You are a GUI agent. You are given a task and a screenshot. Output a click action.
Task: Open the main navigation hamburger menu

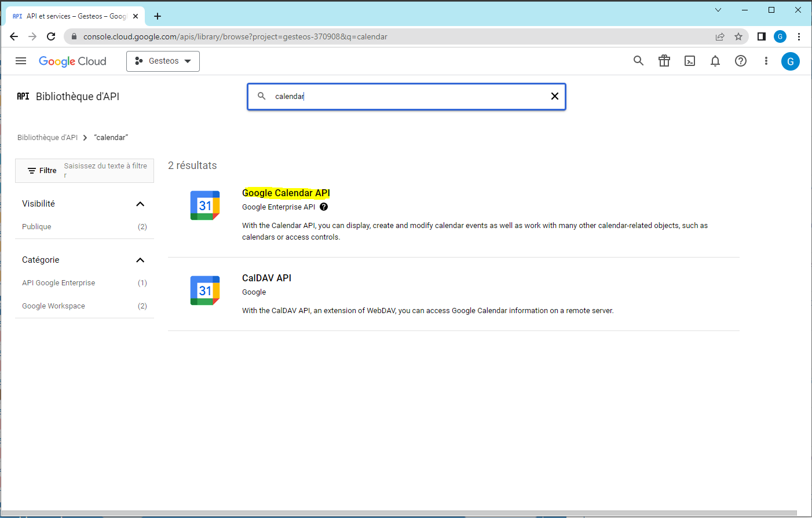[x=21, y=61]
